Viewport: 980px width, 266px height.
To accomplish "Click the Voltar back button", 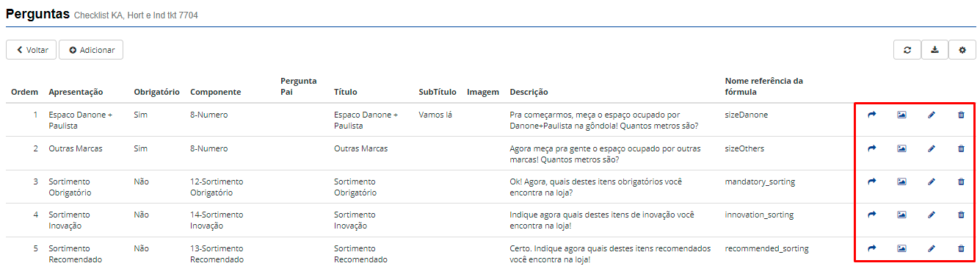I will click(x=31, y=50).
